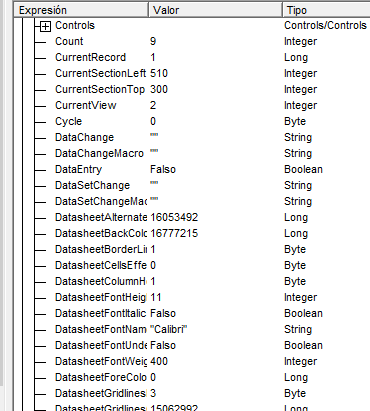Click the Expresión column header
Screen dimensions: 370x411
click(81, 10)
